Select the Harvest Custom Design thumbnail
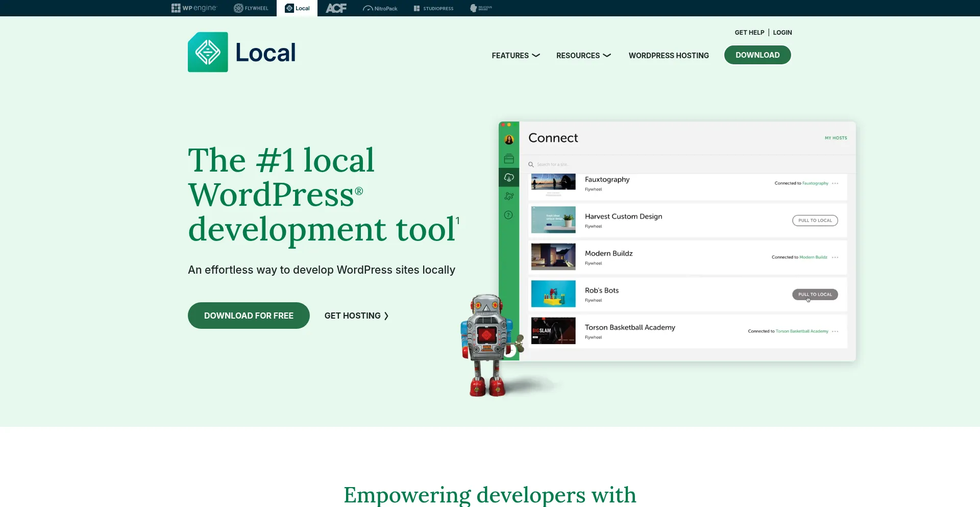Image resolution: width=980 pixels, height=507 pixels. click(x=553, y=220)
